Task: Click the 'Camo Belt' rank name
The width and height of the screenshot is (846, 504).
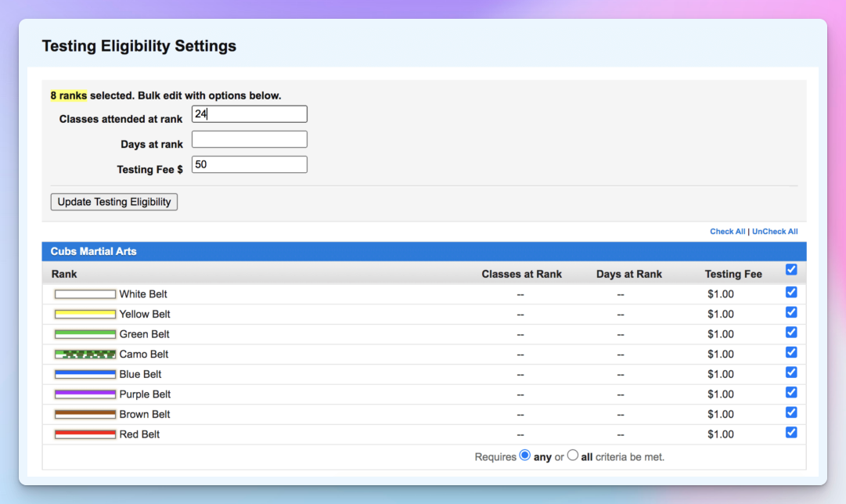Action: click(143, 354)
